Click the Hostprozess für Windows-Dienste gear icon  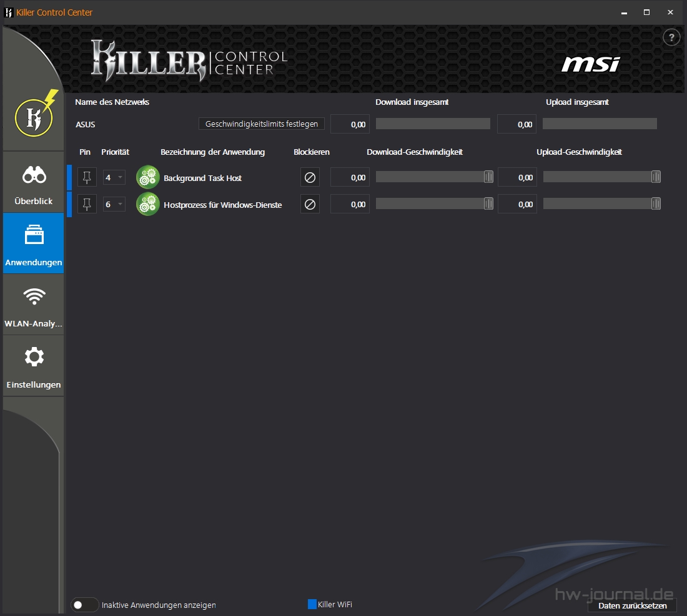(x=147, y=204)
